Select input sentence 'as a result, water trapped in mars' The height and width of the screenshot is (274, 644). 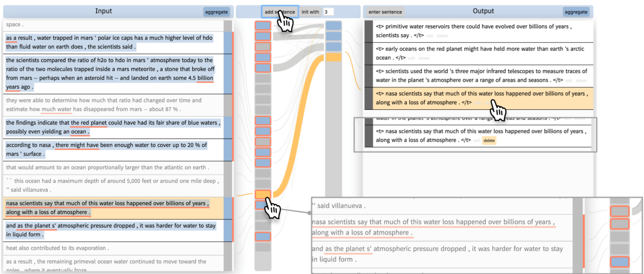coord(114,43)
